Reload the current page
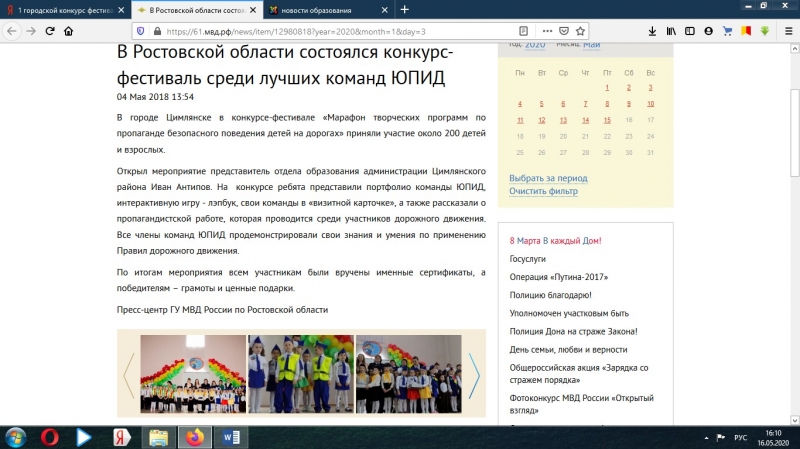This screenshot has width=800, height=449. 49,31
